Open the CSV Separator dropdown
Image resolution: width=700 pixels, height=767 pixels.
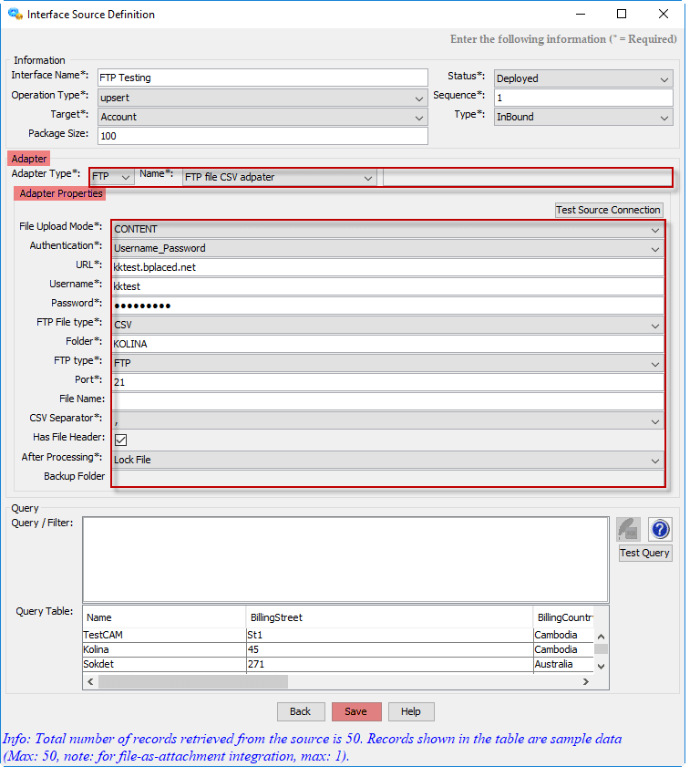[387, 421]
